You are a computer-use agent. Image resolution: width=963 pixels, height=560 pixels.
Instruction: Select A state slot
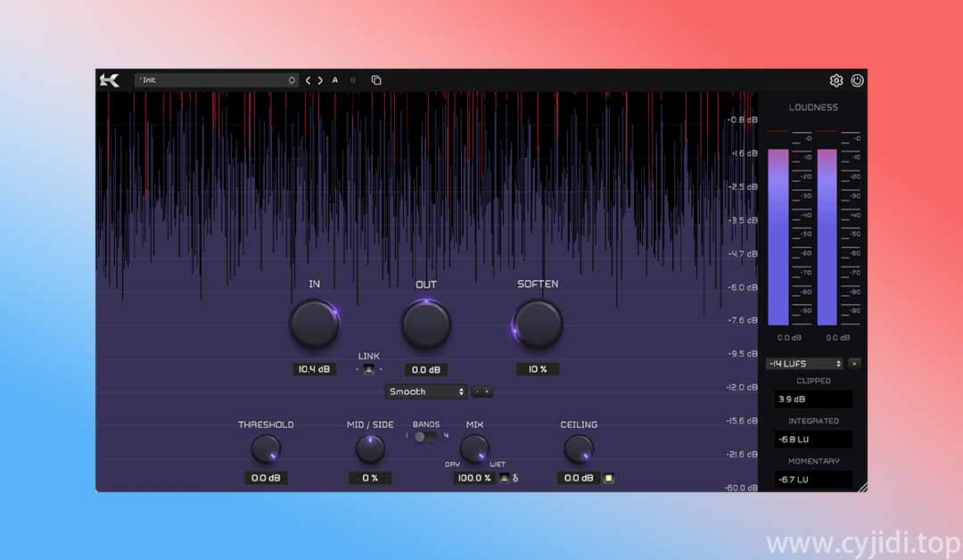pyautogui.click(x=334, y=80)
